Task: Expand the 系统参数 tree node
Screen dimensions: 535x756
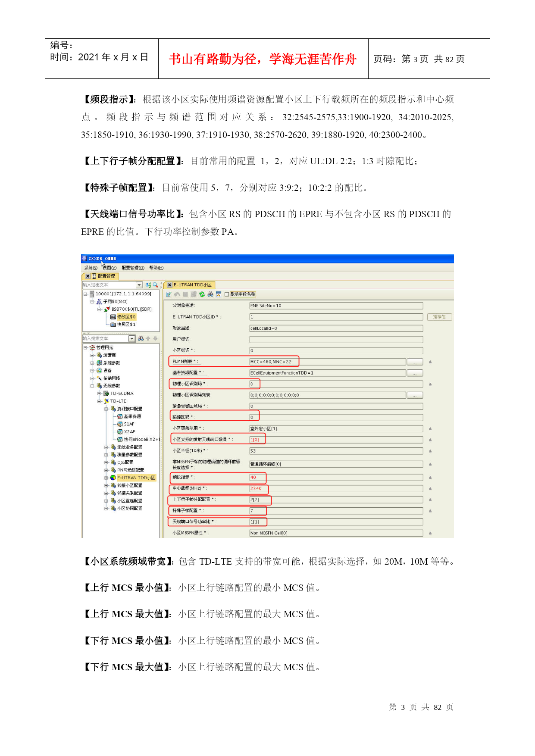Action: [x=93, y=363]
